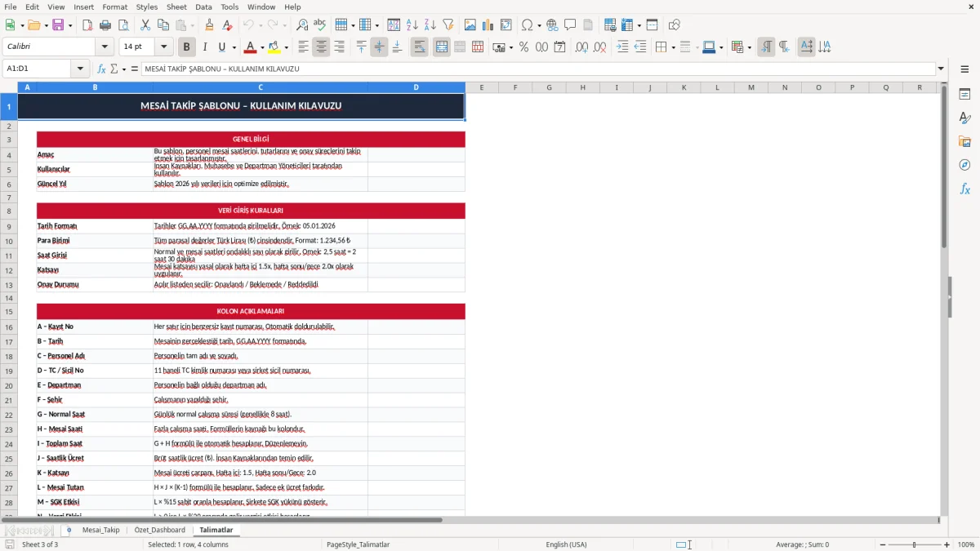The image size is (980, 551).
Task: Open the File menu
Action: tap(11, 7)
